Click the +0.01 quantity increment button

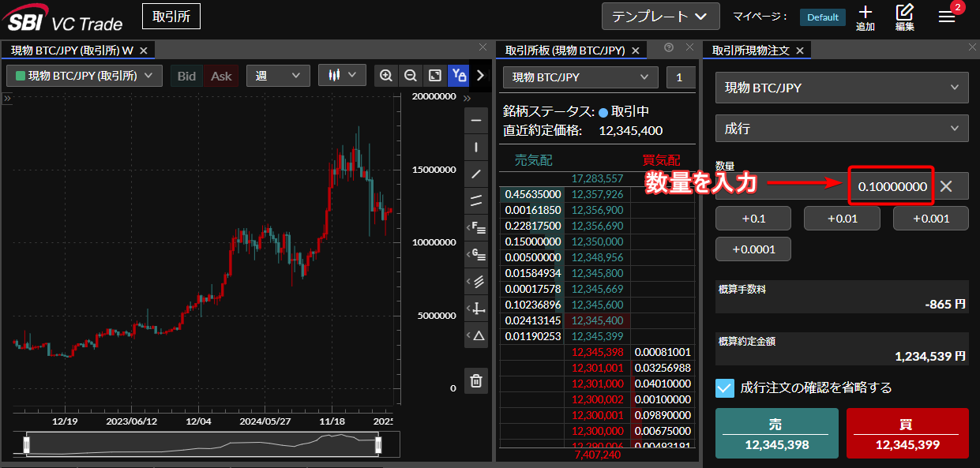[x=841, y=218]
